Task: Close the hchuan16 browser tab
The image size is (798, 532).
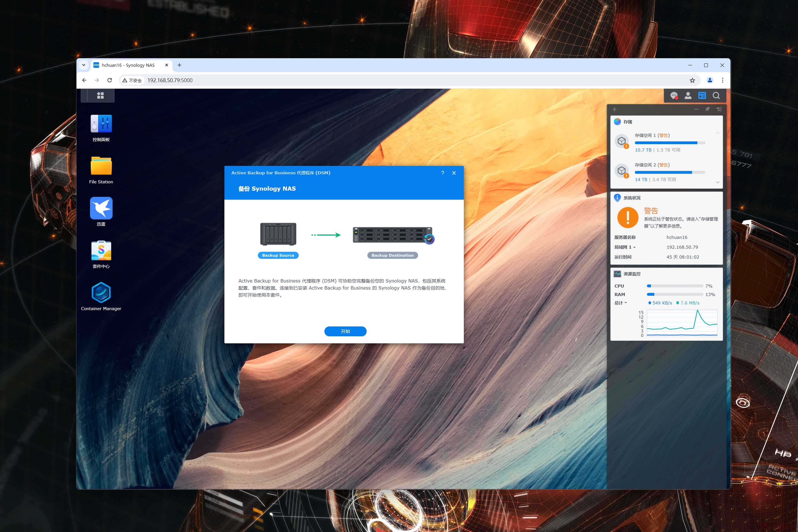Action: point(167,65)
